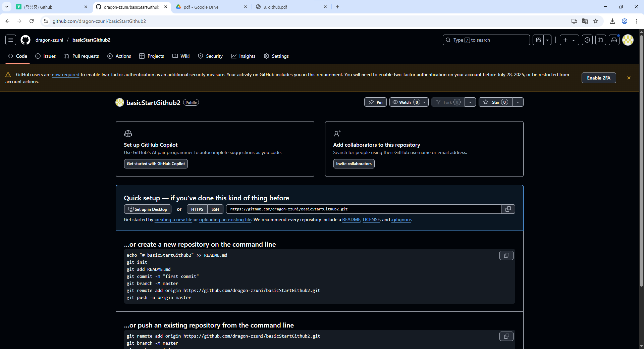Viewport: 644px width, 349px height.
Task: Star the repository
Action: click(495, 102)
